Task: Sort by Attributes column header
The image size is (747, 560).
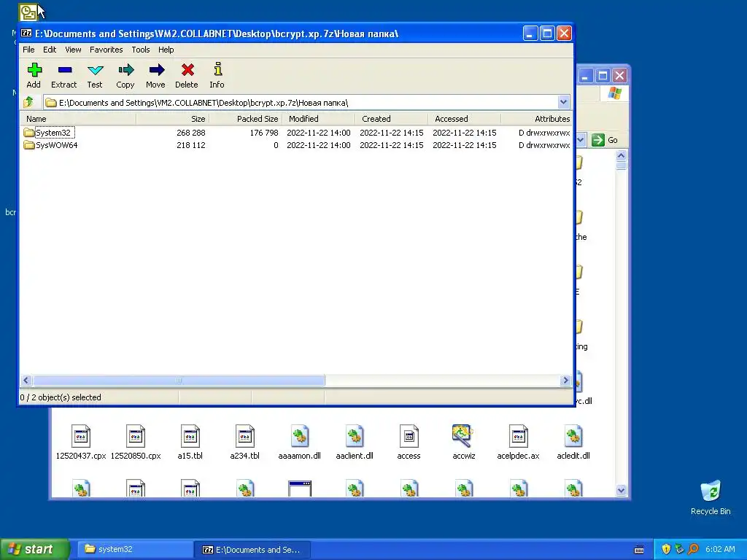Action: [536, 119]
